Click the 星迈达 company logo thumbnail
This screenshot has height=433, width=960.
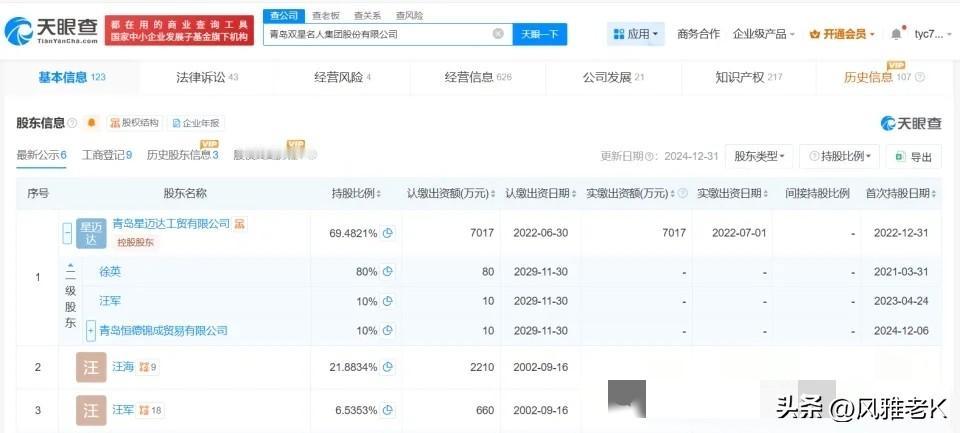(x=91, y=233)
